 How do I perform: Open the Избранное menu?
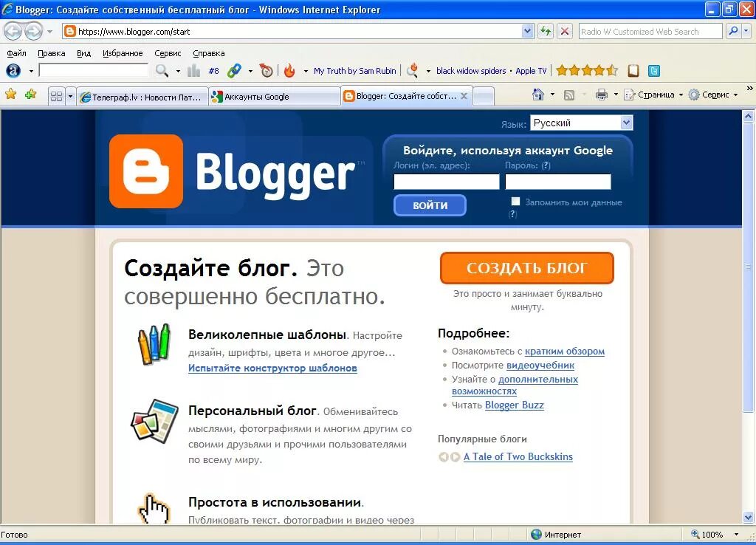123,53
